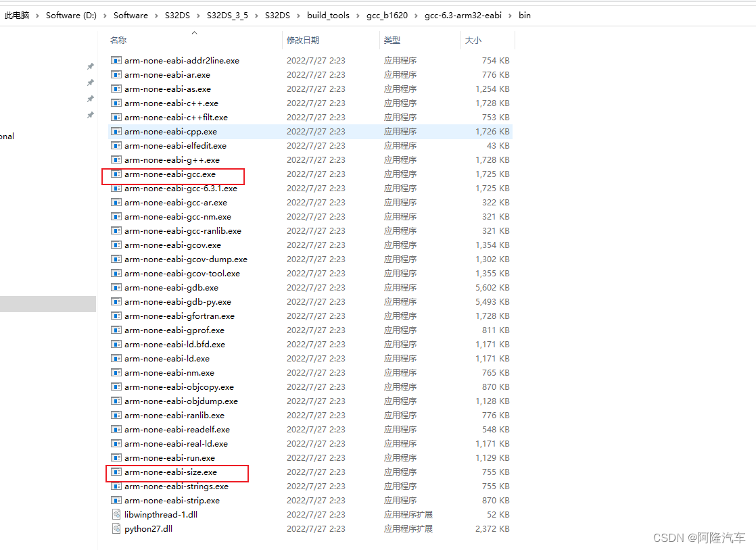Open arm-none-eabi-gcc.exe highlighted in red box
This screenshot has width=756, height=550.
[172, 174]
